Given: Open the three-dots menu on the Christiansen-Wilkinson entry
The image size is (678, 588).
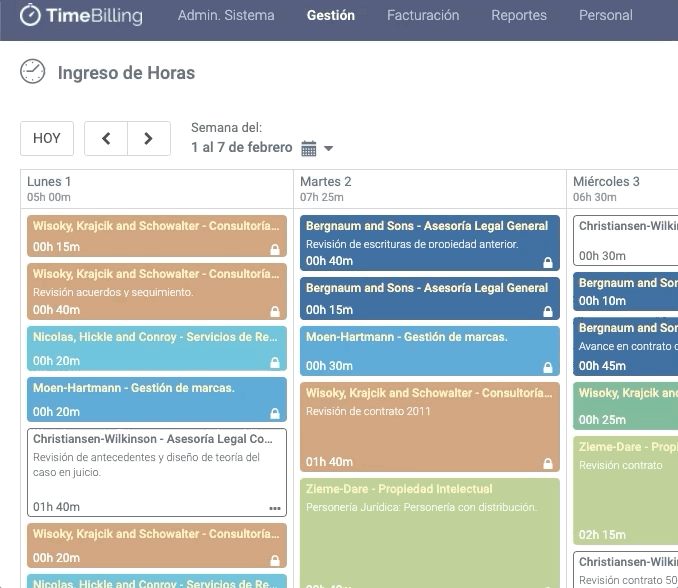Looking at the screenshot, I should point(275,508).
